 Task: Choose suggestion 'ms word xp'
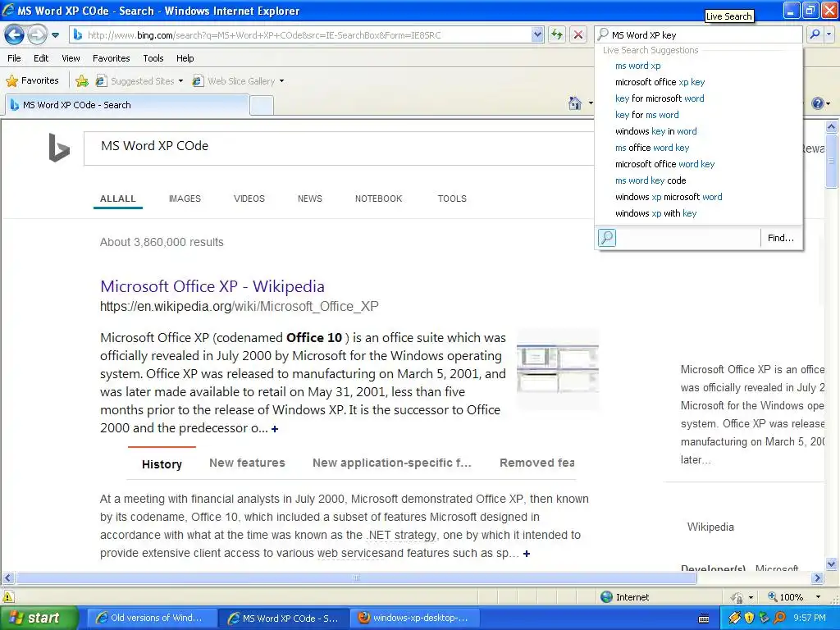click(638, 66)
